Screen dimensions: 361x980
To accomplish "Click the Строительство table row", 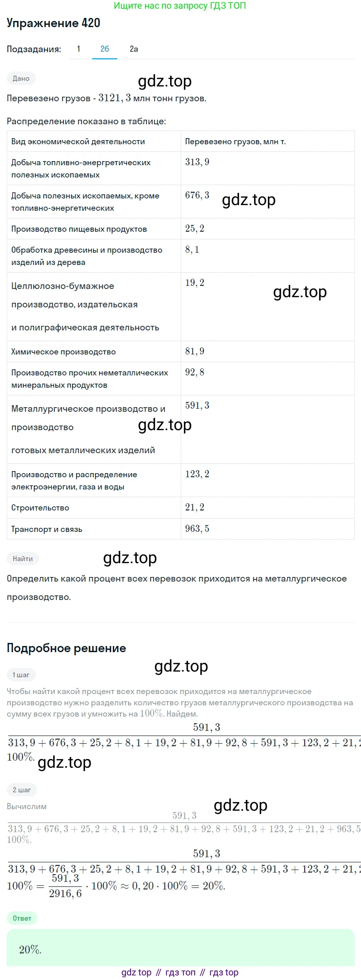I will [x=180, y=508].
